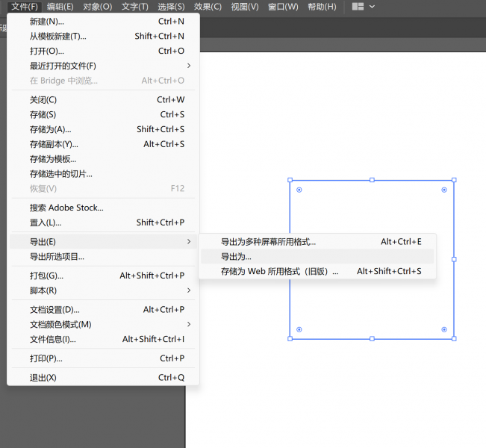
Task: Open the 编辑(E) menu
Action: pos(60,7)
